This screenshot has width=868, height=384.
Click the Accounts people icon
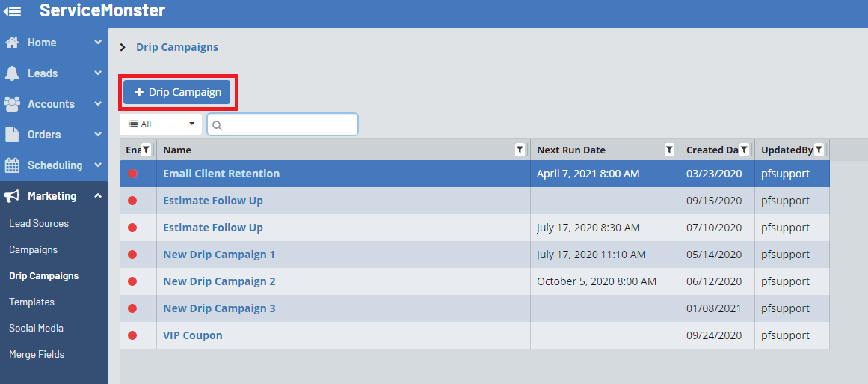(12, 104)
